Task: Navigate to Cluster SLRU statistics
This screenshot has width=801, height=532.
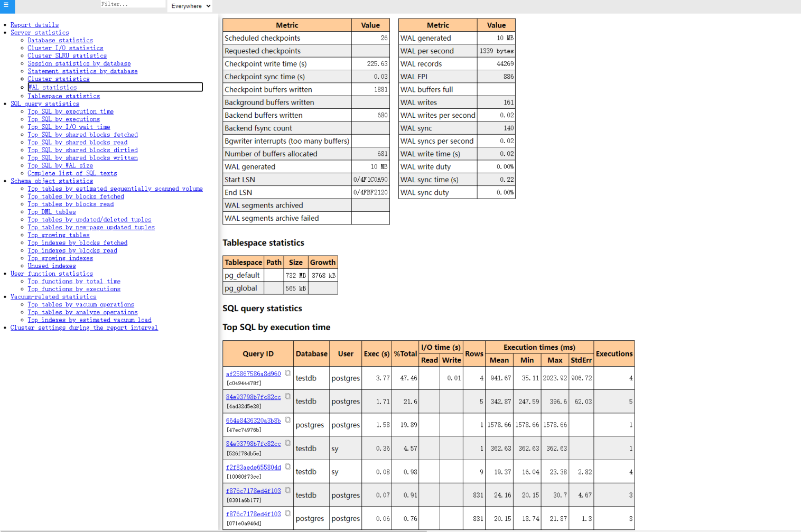Action: pyautogui.click(x=67, y=55)
